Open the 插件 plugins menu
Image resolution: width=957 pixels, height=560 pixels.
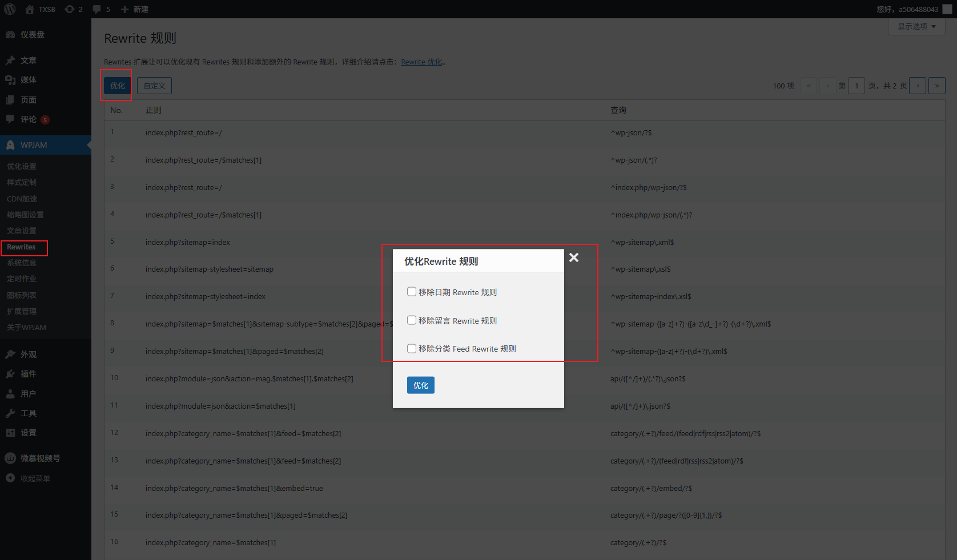coord(29,374)
